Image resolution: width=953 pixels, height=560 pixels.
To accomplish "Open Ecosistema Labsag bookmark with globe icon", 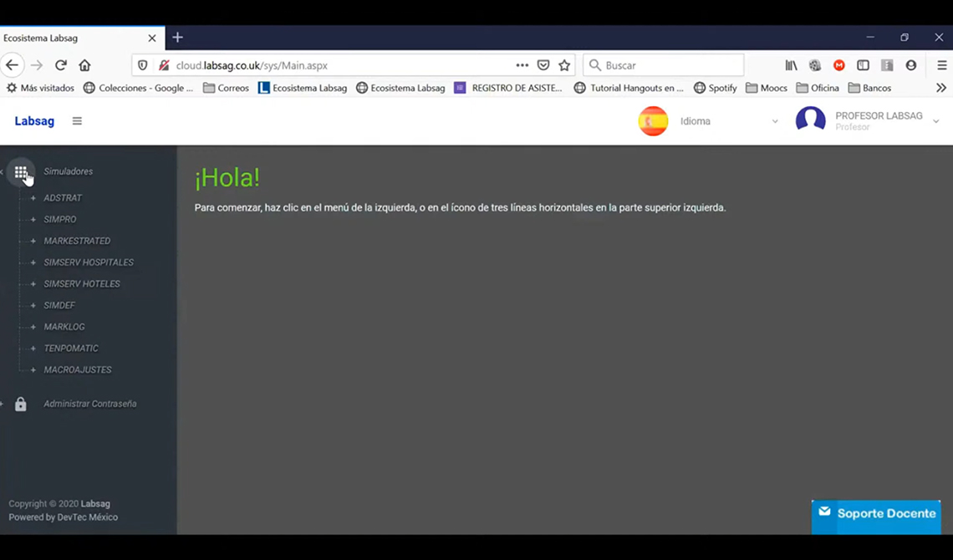I will [400, 88].
